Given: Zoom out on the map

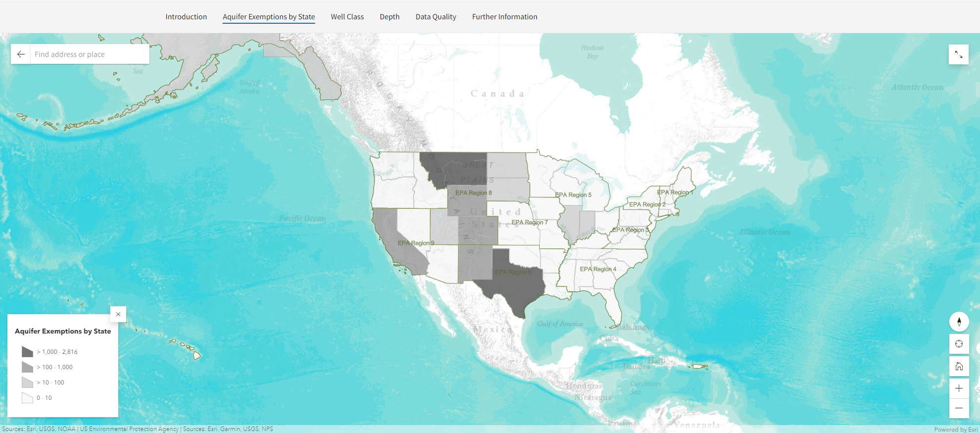Looking at the screenshot, I should [x=959, y=408].
